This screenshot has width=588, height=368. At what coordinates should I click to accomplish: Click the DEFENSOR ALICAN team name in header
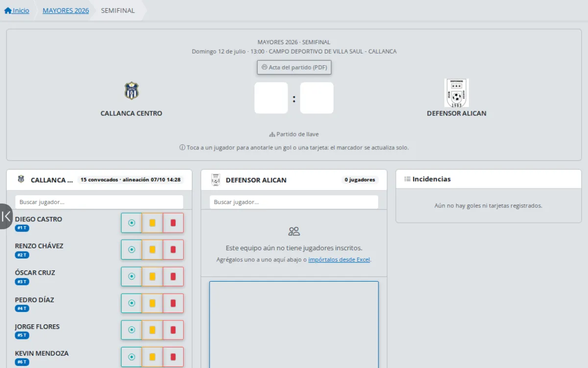[457, 113]
